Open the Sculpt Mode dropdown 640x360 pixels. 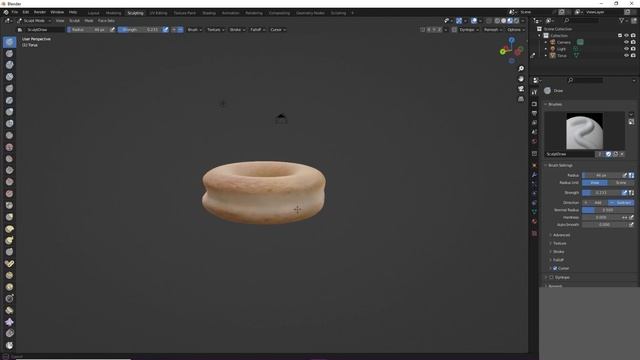point(34,20)
